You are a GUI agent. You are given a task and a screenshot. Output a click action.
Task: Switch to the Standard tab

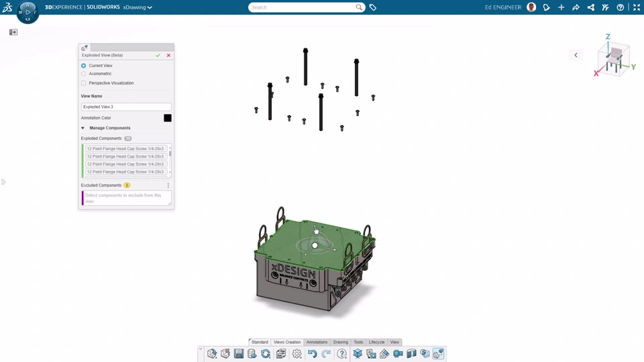click(260, 342)
